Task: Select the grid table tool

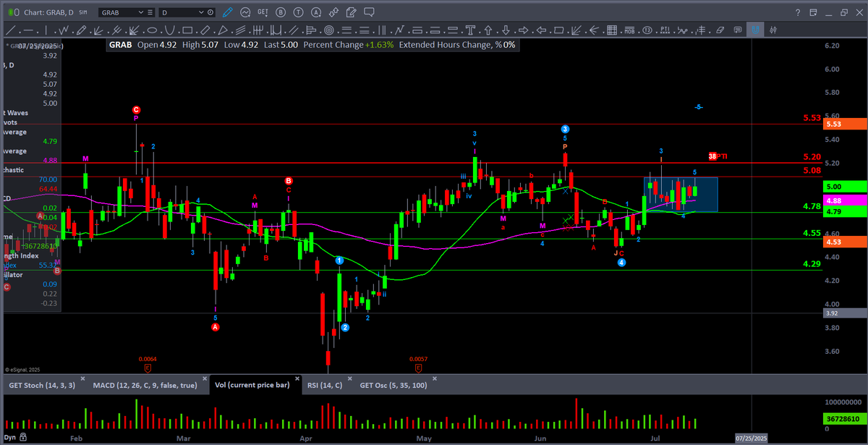Action: tap(611, 30)
